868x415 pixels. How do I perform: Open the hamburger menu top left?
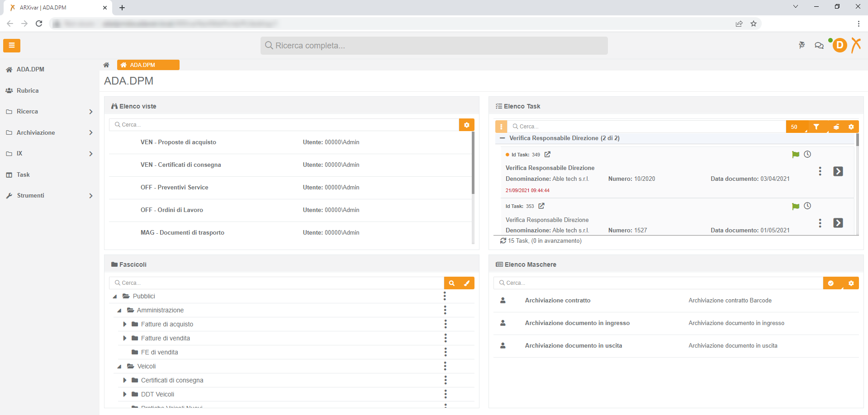pos(11,45)
